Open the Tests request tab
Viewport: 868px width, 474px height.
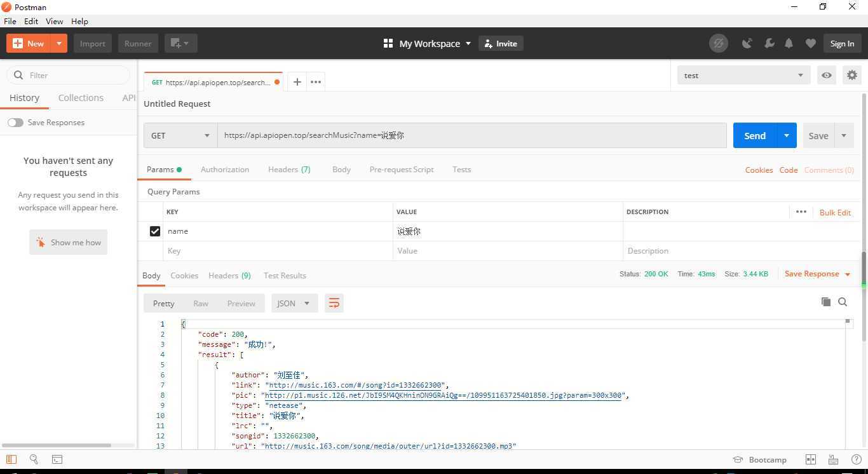(461, 170)
